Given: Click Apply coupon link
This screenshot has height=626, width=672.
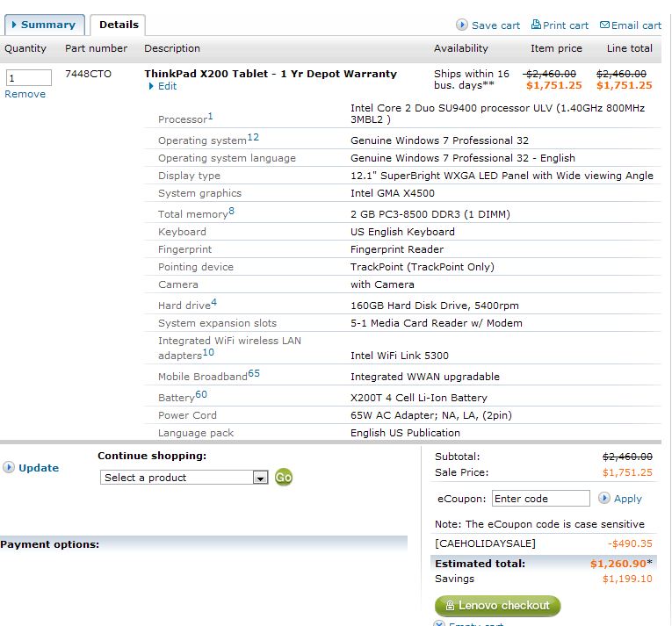Looking at the screenshot, I should tap(628, 499).
